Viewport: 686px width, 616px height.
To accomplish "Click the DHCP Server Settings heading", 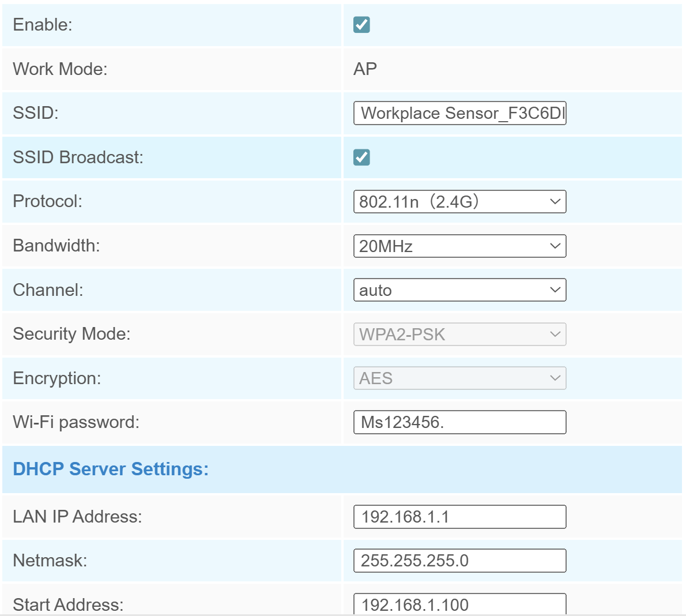I will pyautogui.click(x=111, y=469).
